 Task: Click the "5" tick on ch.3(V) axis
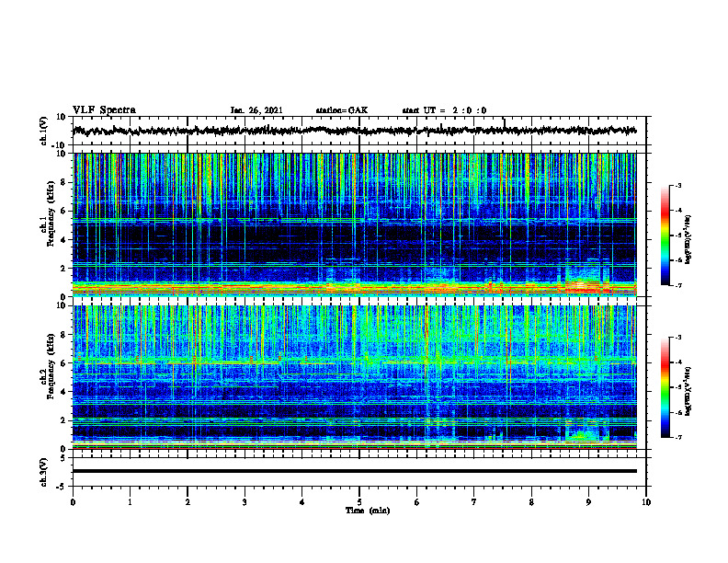[x=64, y=458]
